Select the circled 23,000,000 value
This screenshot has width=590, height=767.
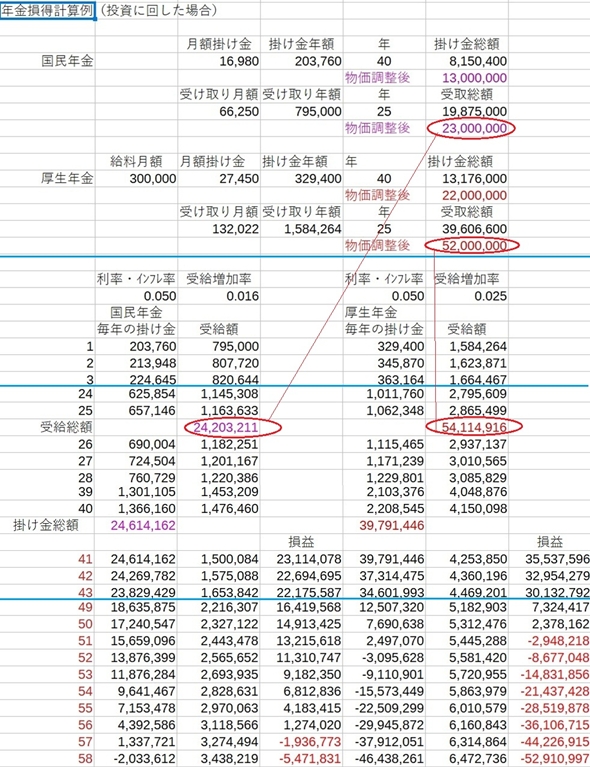(474, 129)
